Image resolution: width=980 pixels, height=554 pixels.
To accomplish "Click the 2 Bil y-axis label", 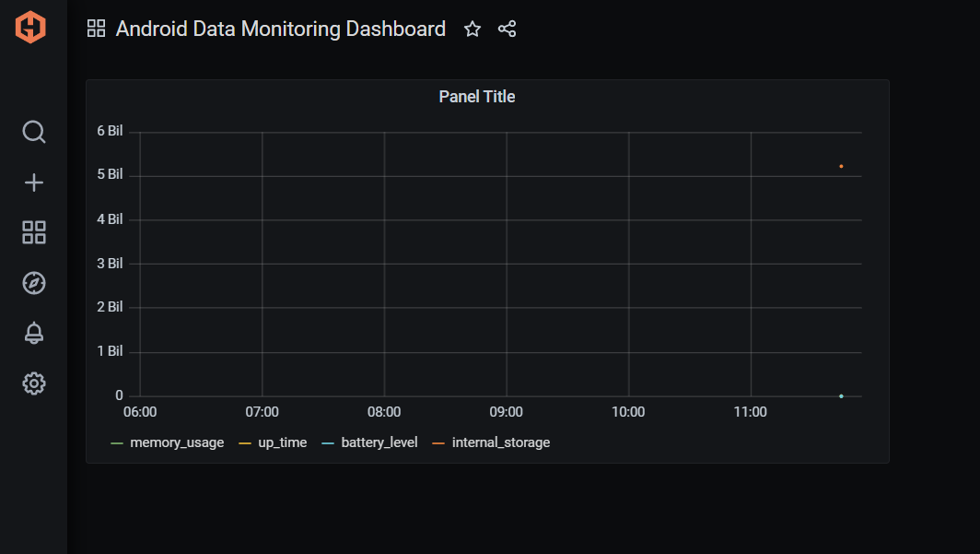I will [x=110, y=307].
